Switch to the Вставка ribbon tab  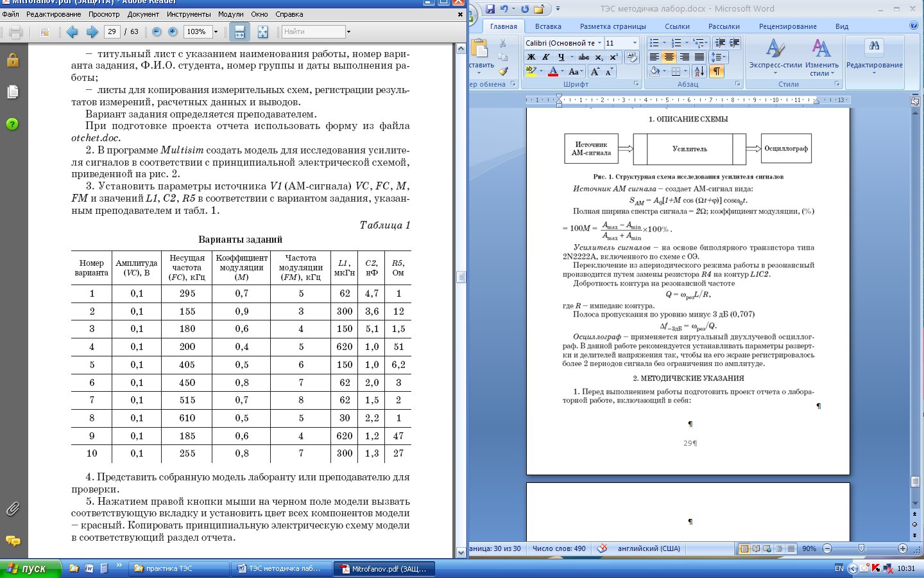(x=548, y=26)
